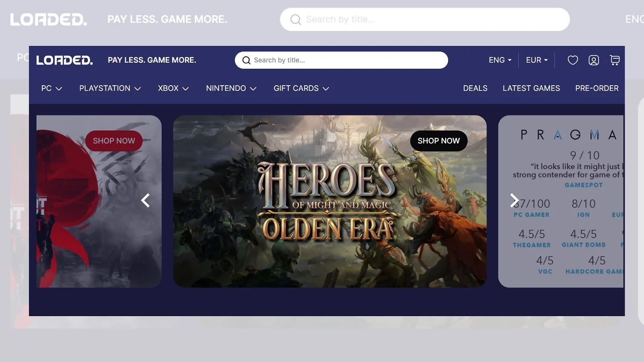Click black SHOP NOW on Heroes banner
This screenshot has height=362, width=644.
(x=438, y=141)
